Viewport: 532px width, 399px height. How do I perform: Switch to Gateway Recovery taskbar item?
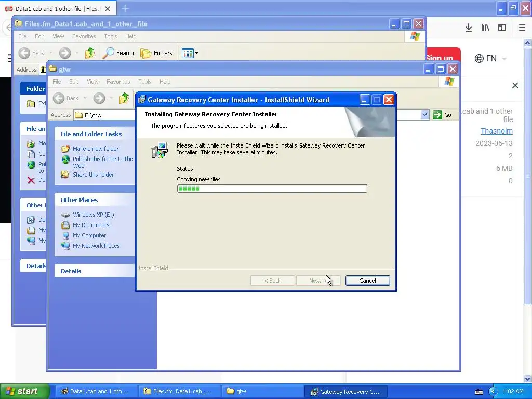point(346,391)
